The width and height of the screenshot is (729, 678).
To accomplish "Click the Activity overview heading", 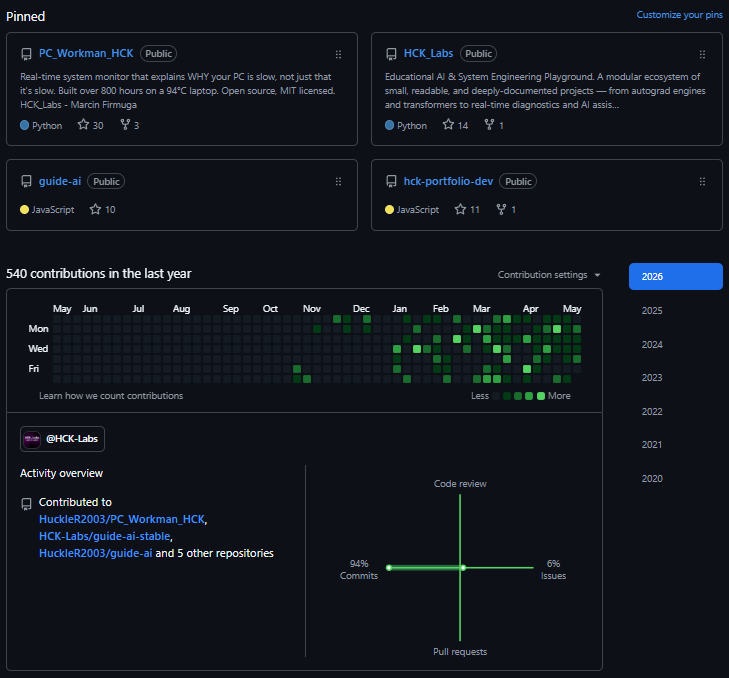I will [61, 473].
